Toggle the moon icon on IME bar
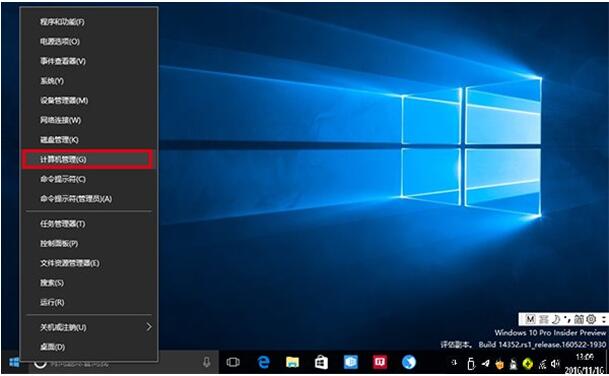609x376 pixels. (x=556, y=319)
